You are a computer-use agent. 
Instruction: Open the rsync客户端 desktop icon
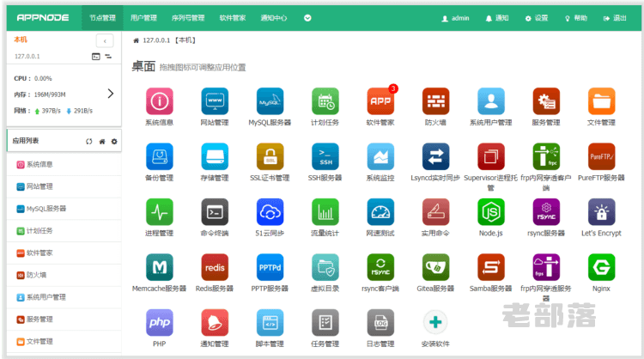point(380,267)
